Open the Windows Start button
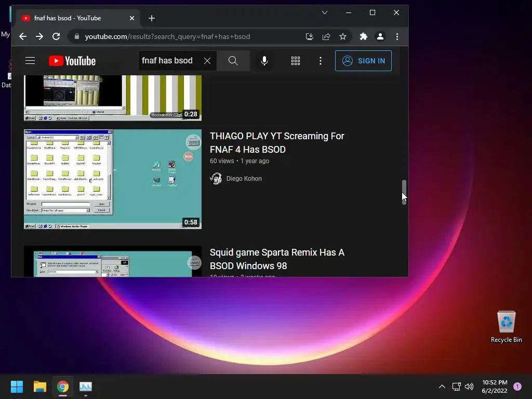Image resolution: width=532 pixels, height=399 pixels. click(17, 387)
